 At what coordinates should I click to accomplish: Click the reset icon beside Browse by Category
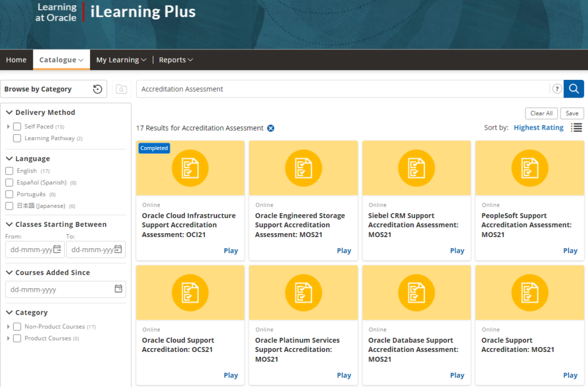[98, 89]
